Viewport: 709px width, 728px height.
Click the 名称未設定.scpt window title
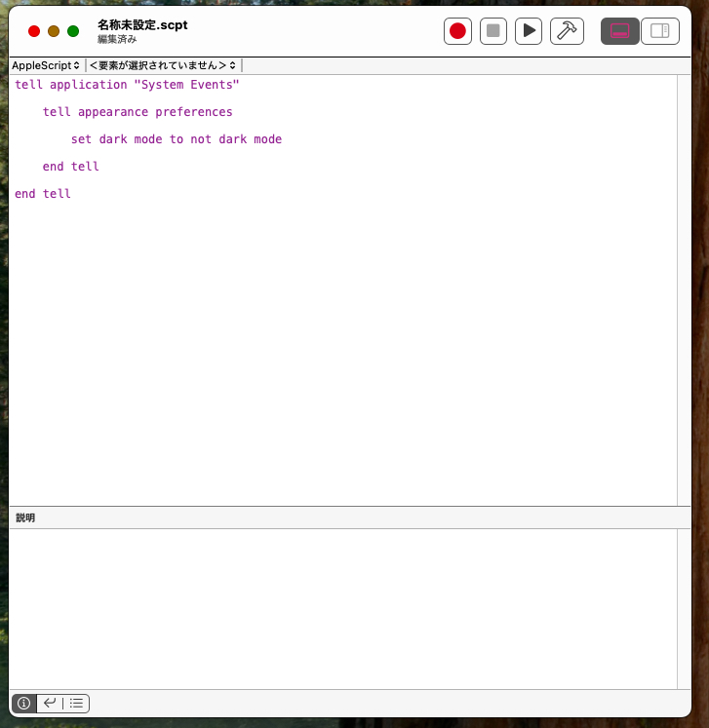(142, 25)
